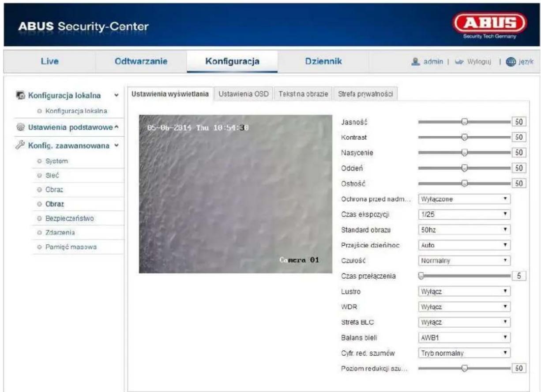The image size is (541, 392).
Task: Click the Ostrość value field
Action: point(519,183)
